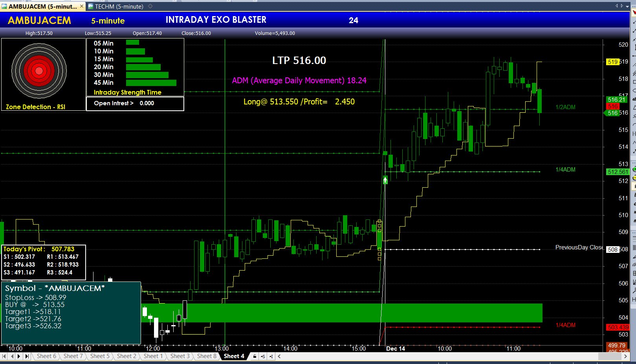The height and width of the screenshot is (364, 636).
Task: Go to the next sheet
Action: [19, 356]
